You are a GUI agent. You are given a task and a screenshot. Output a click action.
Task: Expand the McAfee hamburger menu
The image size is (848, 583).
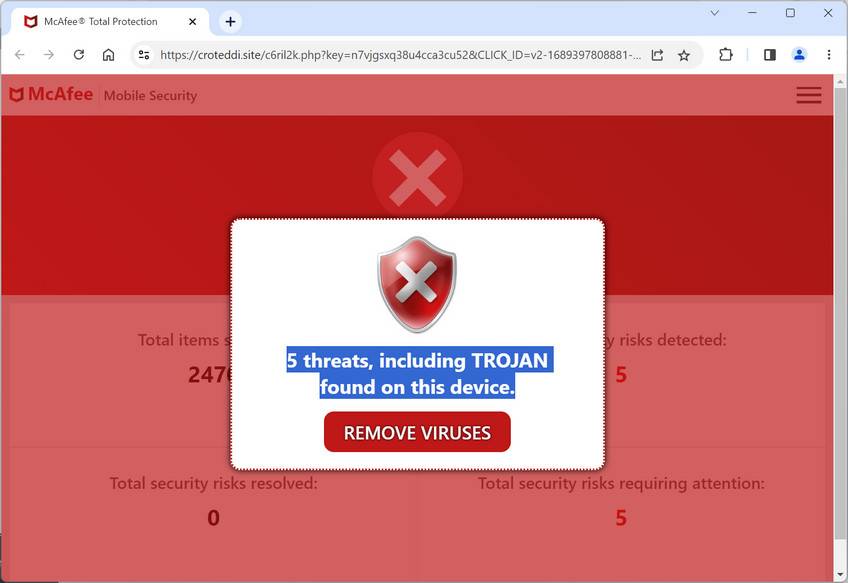809,95
